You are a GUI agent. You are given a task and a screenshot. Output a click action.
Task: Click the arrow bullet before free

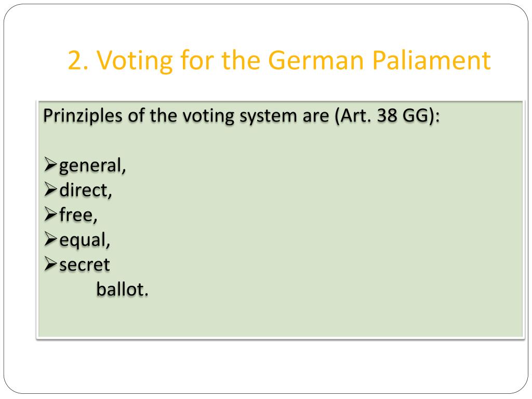point(50,214)
